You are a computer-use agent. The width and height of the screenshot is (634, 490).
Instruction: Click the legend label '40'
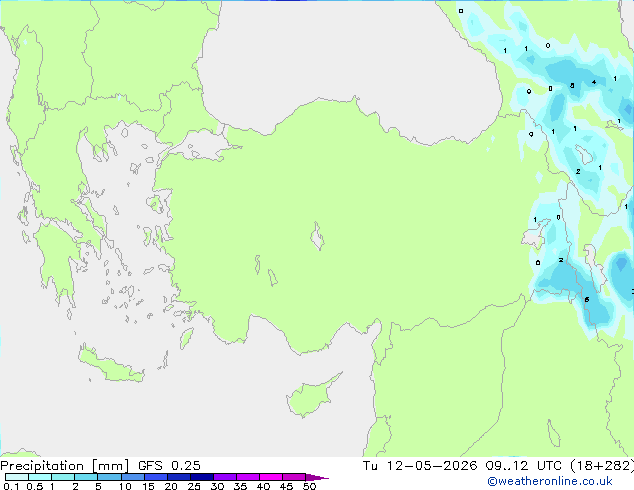click(x=264, y=486)
